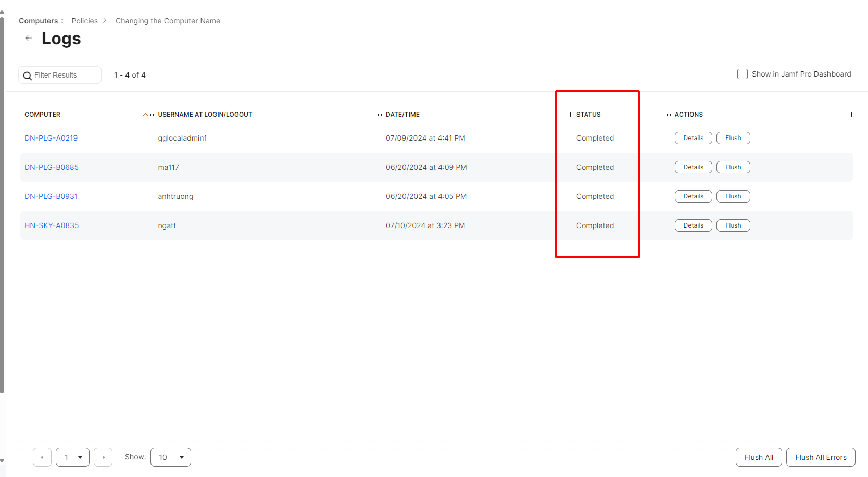Click resize handle before Status column

click(570, 115)
